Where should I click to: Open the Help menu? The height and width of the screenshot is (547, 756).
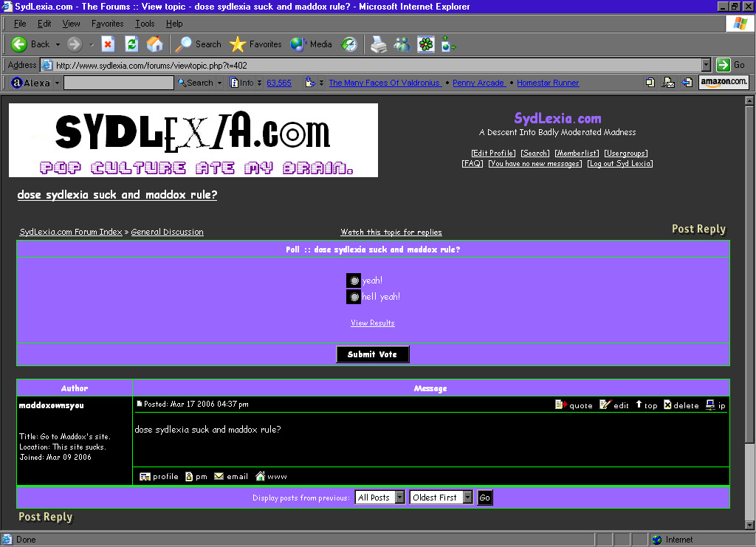(x=174, y=24)
